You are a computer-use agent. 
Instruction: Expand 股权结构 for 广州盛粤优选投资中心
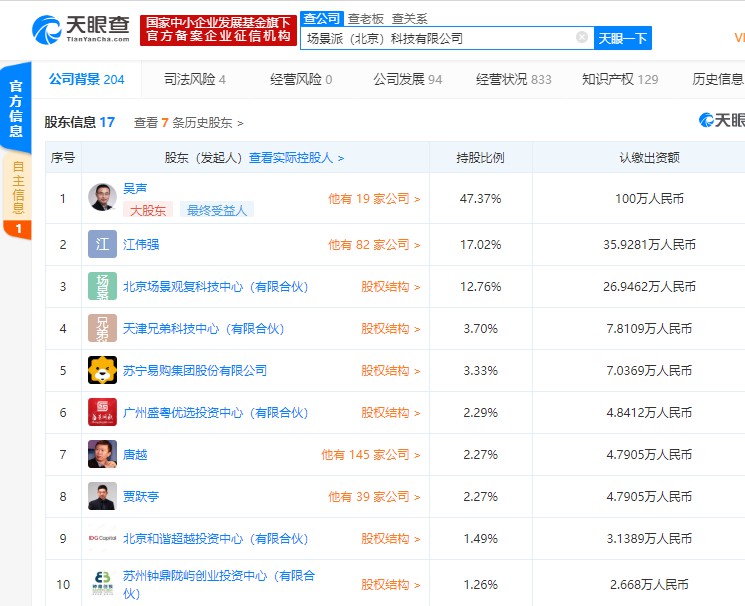click(x=391, y=413)
